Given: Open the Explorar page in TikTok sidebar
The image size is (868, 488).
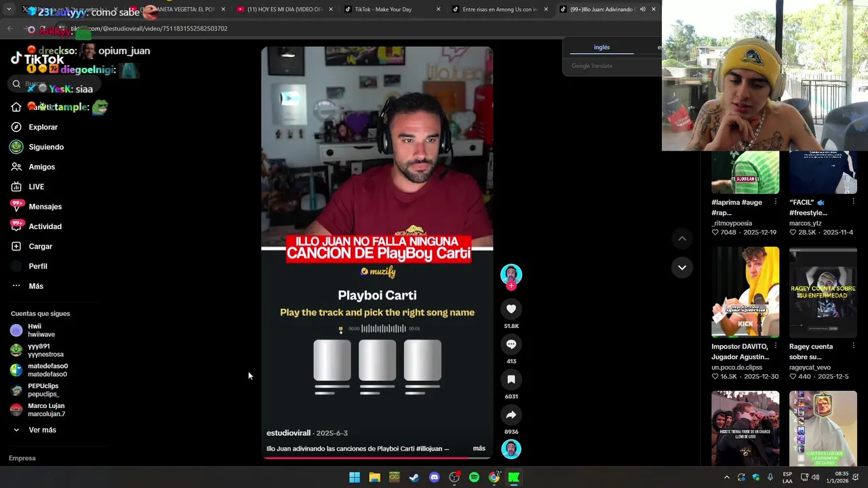Looking at the screenshot, I should pyautogui.click(x=43, y=127).
